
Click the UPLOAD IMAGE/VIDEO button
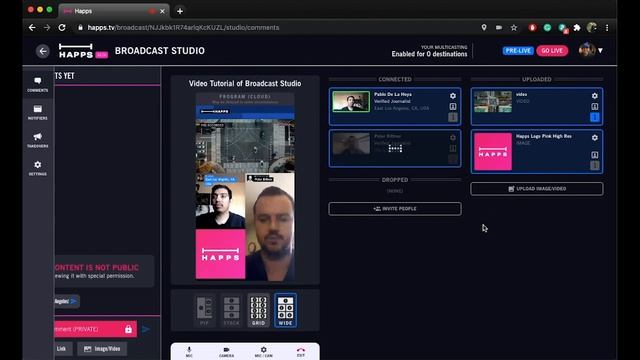tap(537, 189)
